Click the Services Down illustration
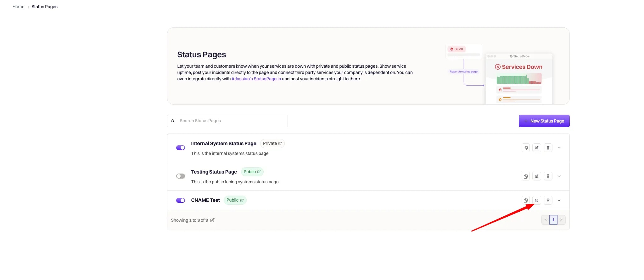644x280 pixels. click(x=519, y=78)
